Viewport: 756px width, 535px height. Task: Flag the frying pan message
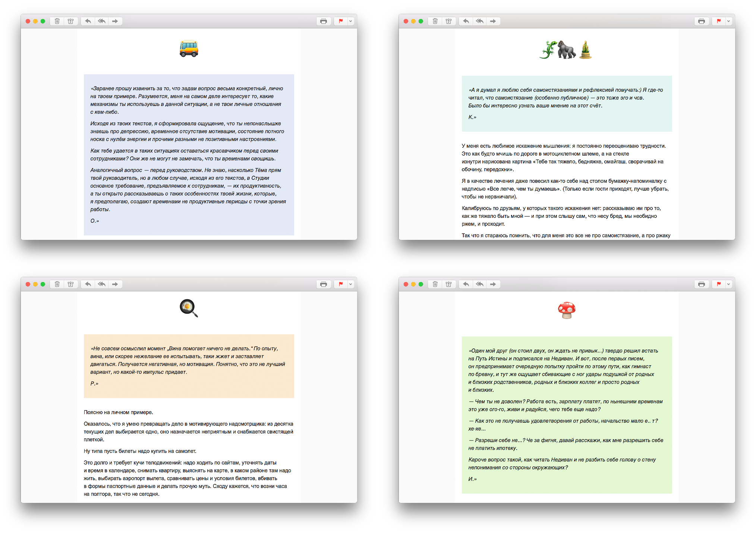tap(341, 284)
